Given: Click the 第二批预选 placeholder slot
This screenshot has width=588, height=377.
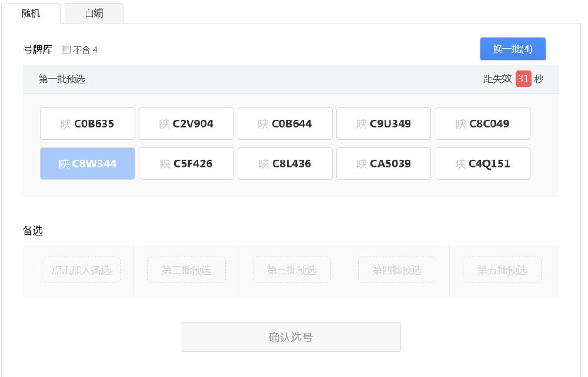Looking at the screenshot, I should (x=186, y=270).
